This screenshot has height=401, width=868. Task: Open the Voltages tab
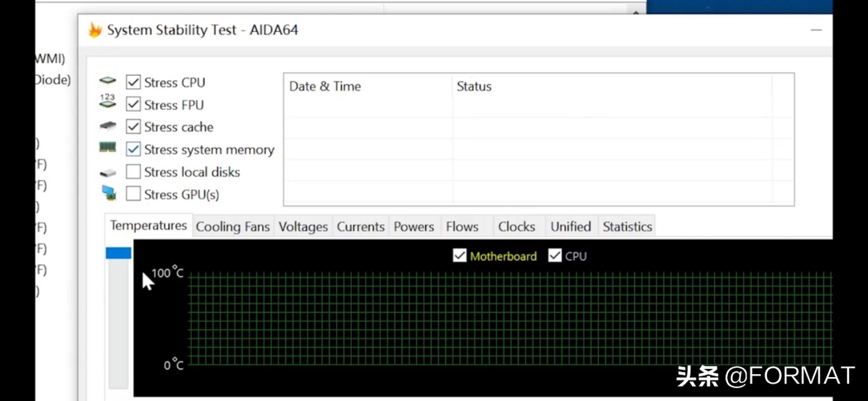303,227
